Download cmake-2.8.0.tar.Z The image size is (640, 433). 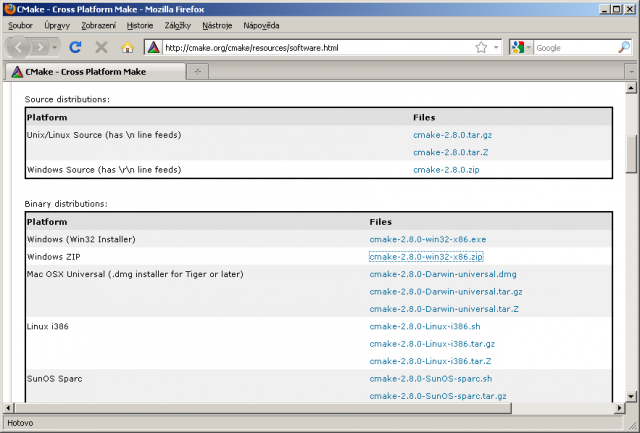coord(451,152)
